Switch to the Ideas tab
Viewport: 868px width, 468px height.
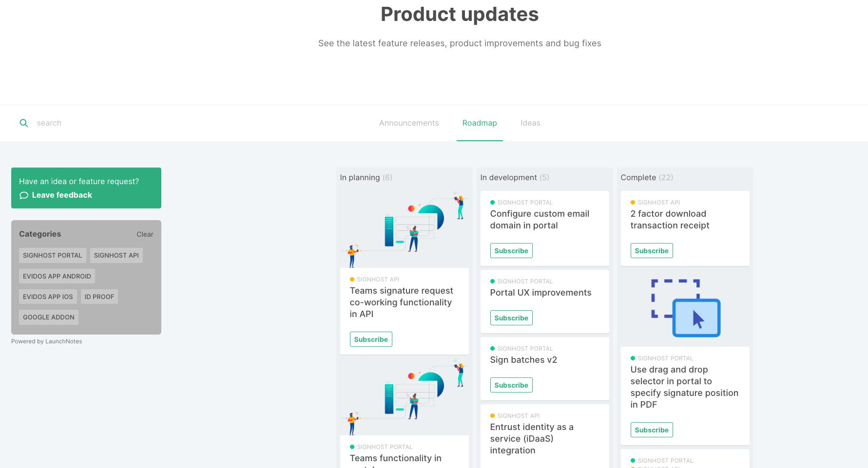(x=530, y=123)
